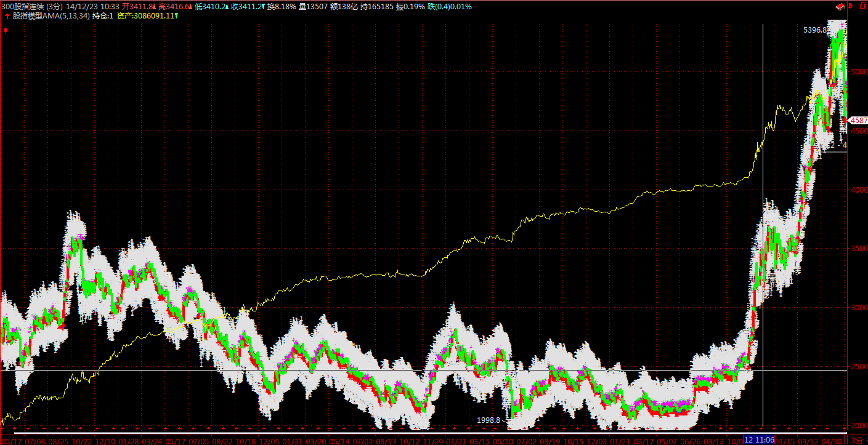This screenshot has height=445, width=868.
Task: Click the 高3416.6 high price value
Action: point(173,6)
